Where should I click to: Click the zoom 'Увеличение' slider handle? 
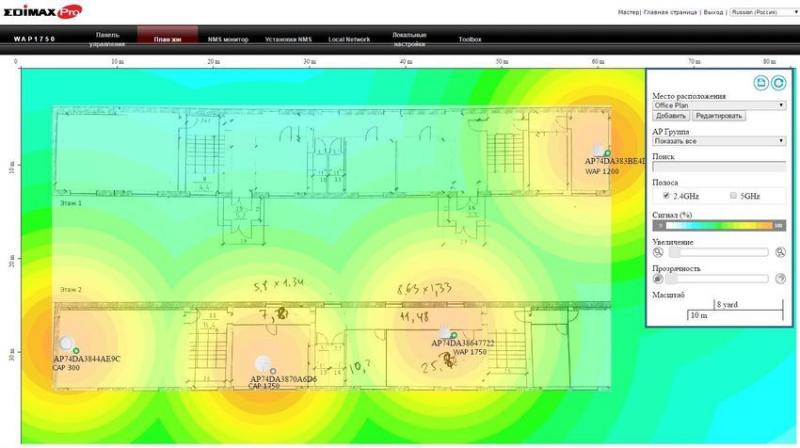click(674, 252)
